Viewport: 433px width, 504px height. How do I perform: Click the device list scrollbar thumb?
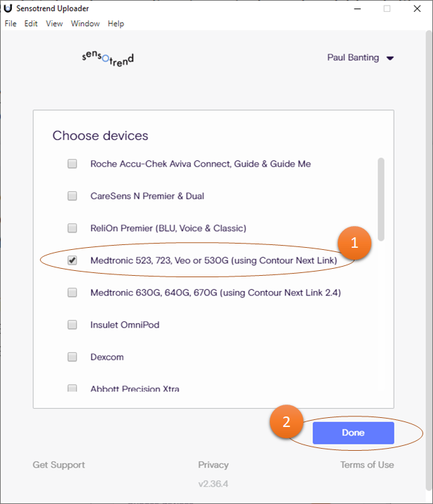coord(381,199)
